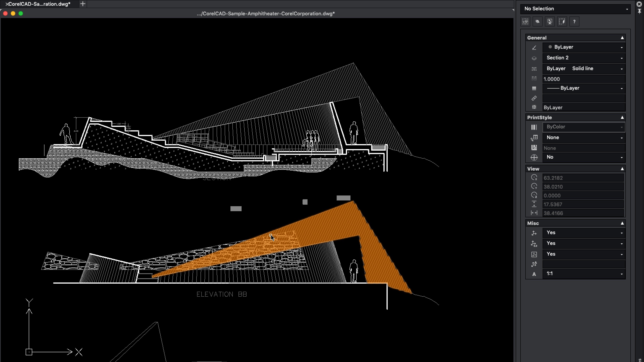Click the line scale 1.0000 field
This screenshot has height=362, width=644.
pyautogui.click(x=584, y=79)
